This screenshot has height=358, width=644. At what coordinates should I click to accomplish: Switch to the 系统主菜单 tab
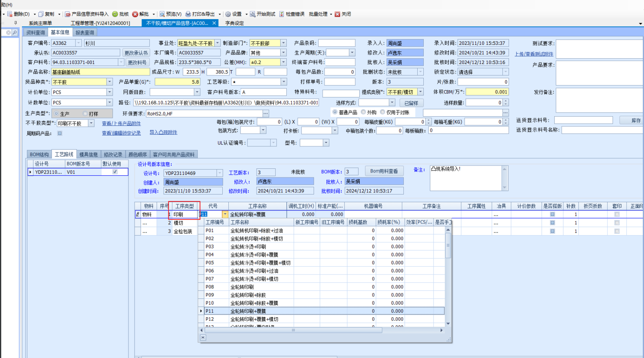click(40, 23)
